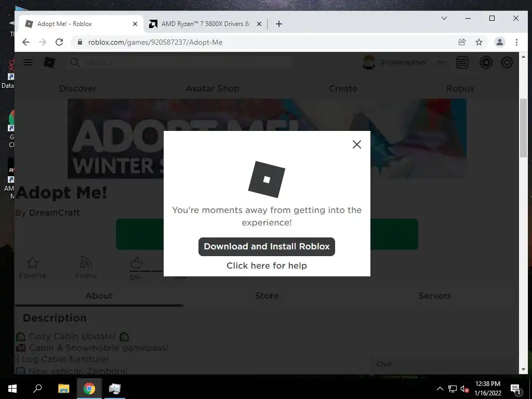Open the Click here for help link
Image resolution: width=532 pixels, height=399 pixels.
pyautogui.click(x=267, y=265)
